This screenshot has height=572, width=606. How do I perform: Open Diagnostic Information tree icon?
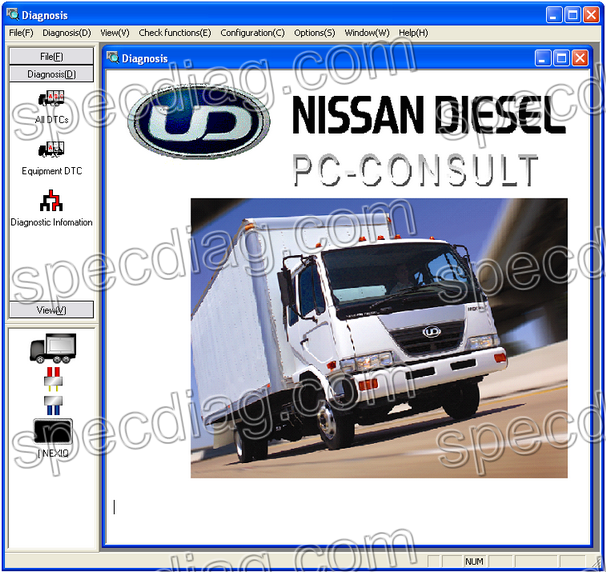coord(51,201)
